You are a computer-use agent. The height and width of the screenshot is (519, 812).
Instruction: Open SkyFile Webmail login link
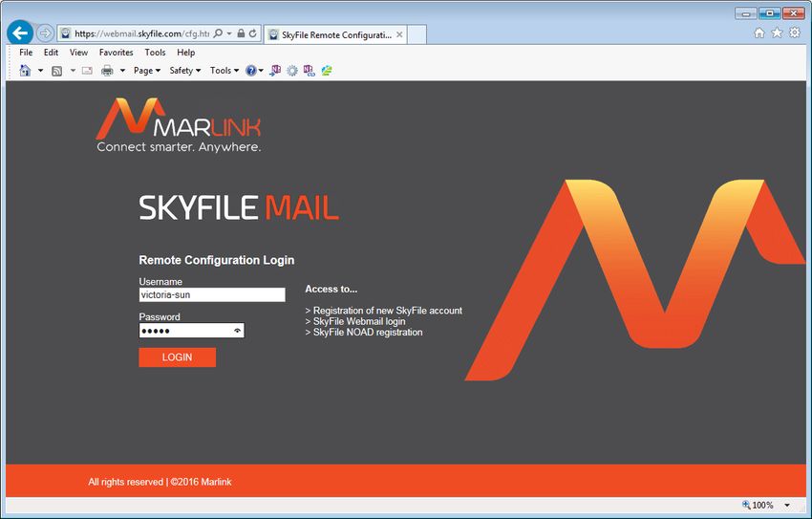(x=359, y=321)
